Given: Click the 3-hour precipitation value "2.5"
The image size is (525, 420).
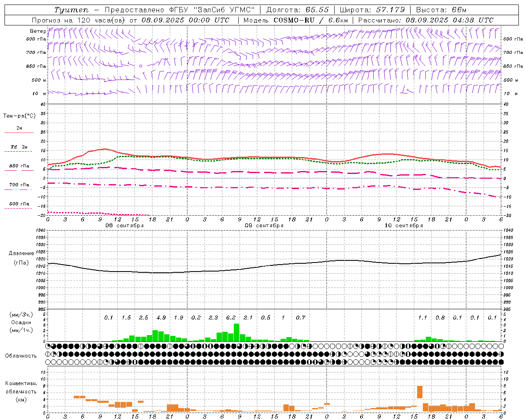Looking at the screenshot, I should [x=144, y=318].
